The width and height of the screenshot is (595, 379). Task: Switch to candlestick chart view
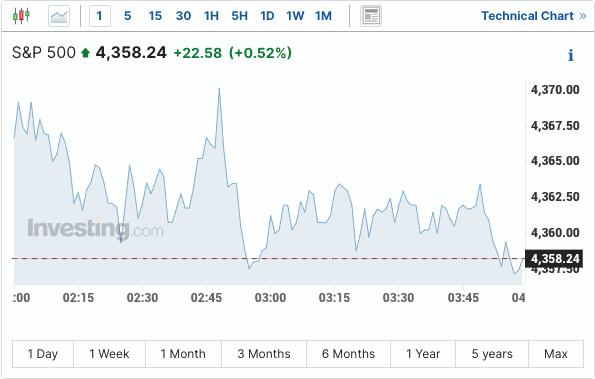tap(21, 16)
